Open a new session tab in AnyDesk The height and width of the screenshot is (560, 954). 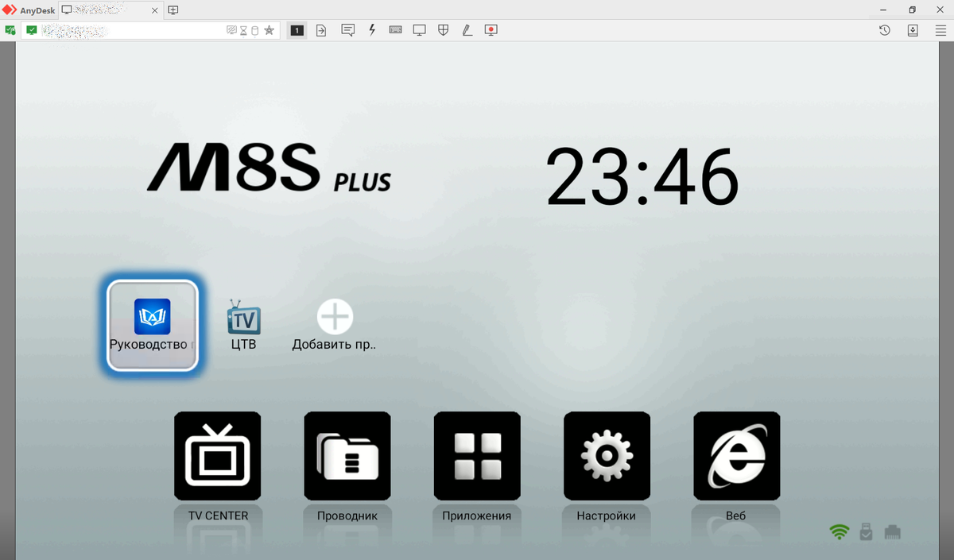pyautogui.click(x=172, y=10)
